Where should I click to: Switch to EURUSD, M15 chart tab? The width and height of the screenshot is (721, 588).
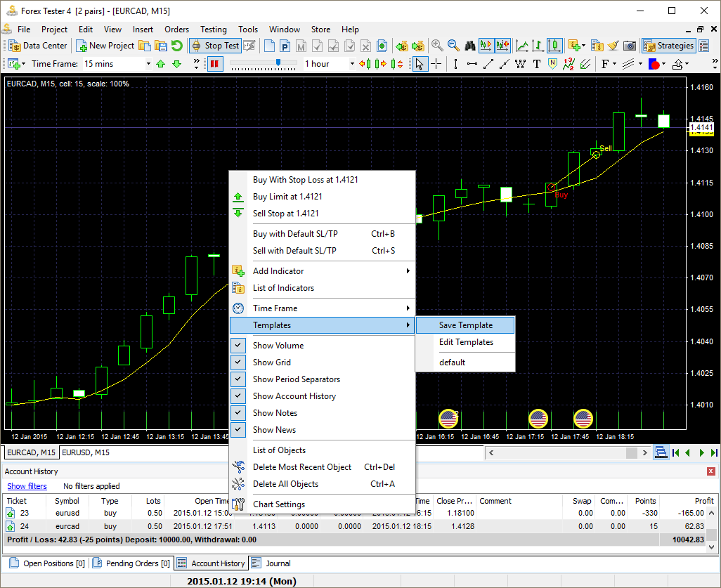86,452
